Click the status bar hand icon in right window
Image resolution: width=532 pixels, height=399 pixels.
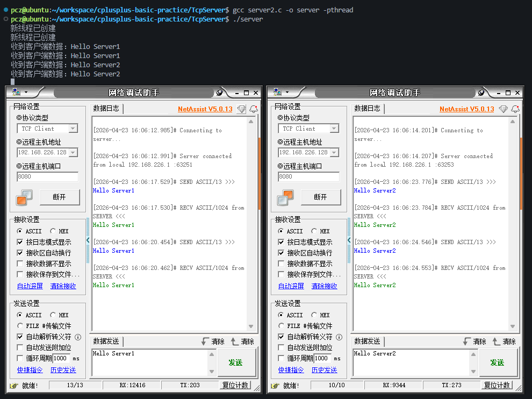click(x=275, y=386)
